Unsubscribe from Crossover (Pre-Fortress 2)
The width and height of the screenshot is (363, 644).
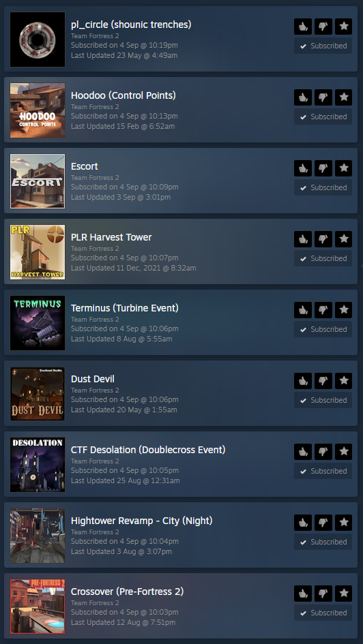(x=323, y=613)
